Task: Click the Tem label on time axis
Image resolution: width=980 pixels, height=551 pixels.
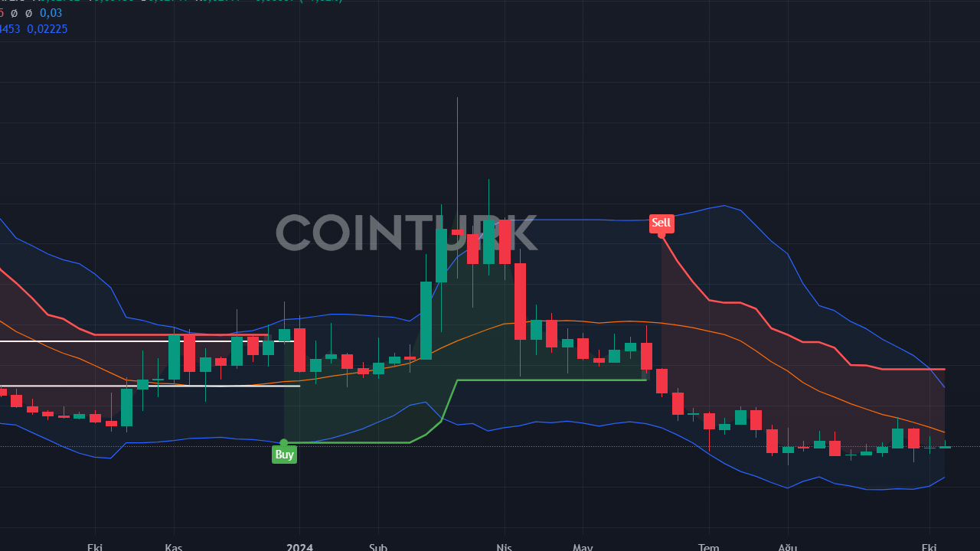Action: pos(709,546)
